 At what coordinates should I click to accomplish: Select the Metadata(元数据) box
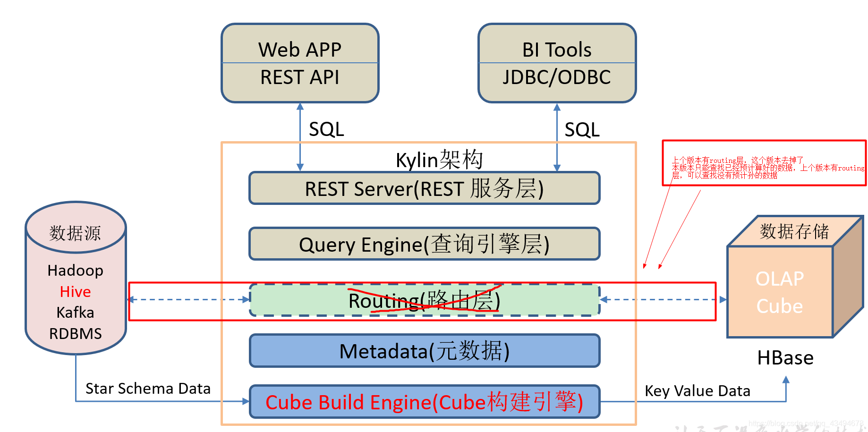(425, 351)
